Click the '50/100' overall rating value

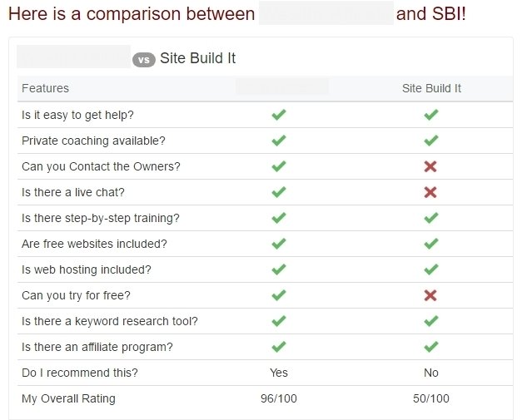point(431,398)
